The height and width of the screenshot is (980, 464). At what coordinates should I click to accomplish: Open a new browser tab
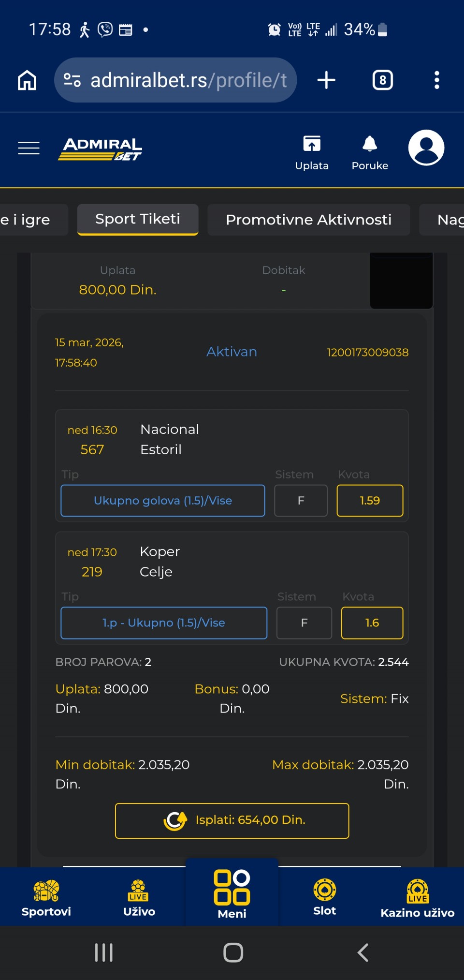[326, 80]
